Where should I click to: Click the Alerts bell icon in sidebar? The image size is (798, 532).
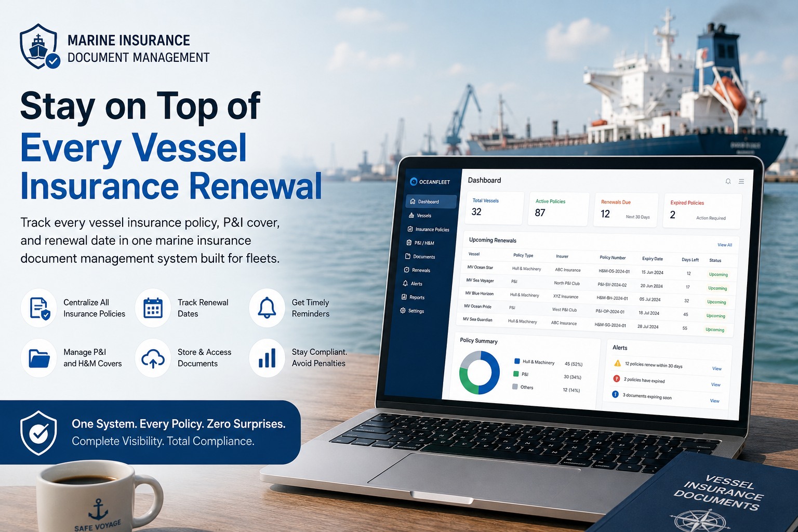pos(405,283)
